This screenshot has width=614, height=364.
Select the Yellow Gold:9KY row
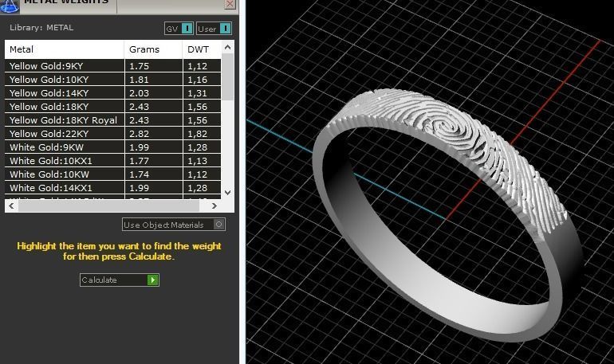point(112,65)
